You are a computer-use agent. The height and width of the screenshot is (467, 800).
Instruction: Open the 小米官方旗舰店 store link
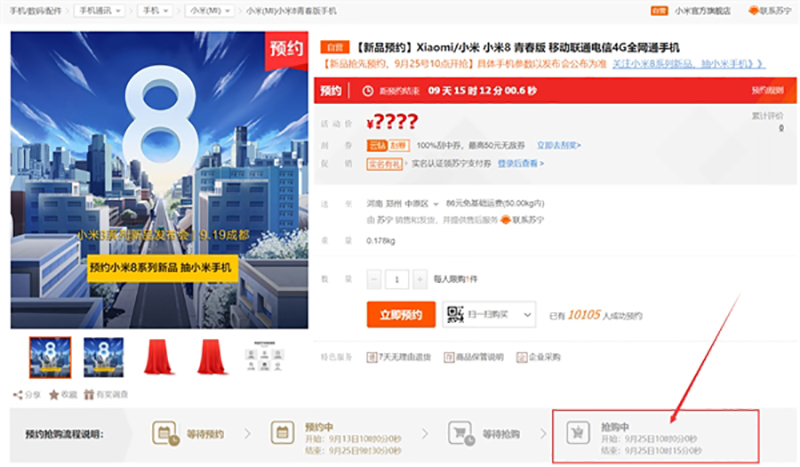click(x=703, y=11)
